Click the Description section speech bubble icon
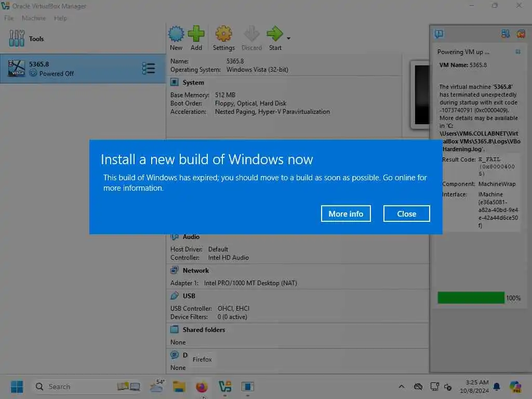 pos(175,354)
